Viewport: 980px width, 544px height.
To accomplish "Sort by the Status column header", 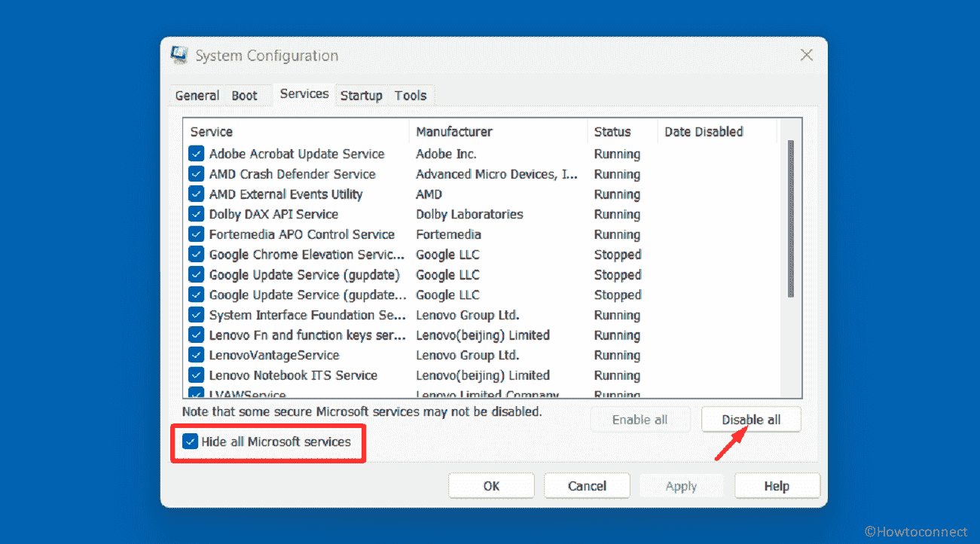I will tap(623, 132).
